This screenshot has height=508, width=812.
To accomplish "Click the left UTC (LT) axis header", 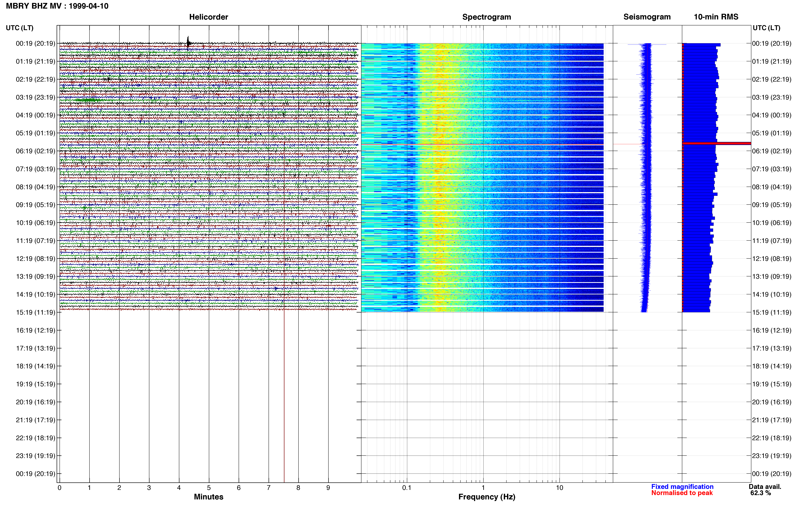I will (x=20, y=28).
